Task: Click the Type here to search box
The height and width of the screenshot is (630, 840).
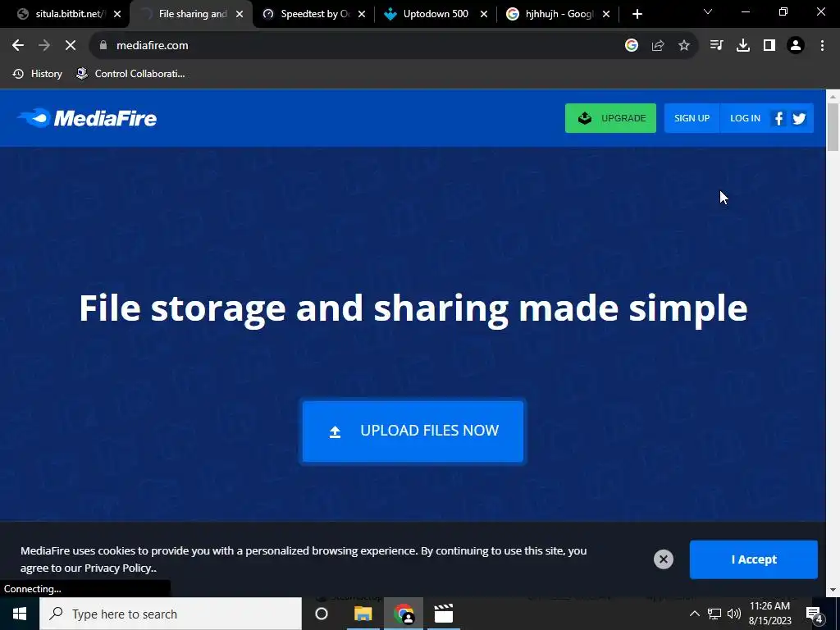Action: click(171, 614)
